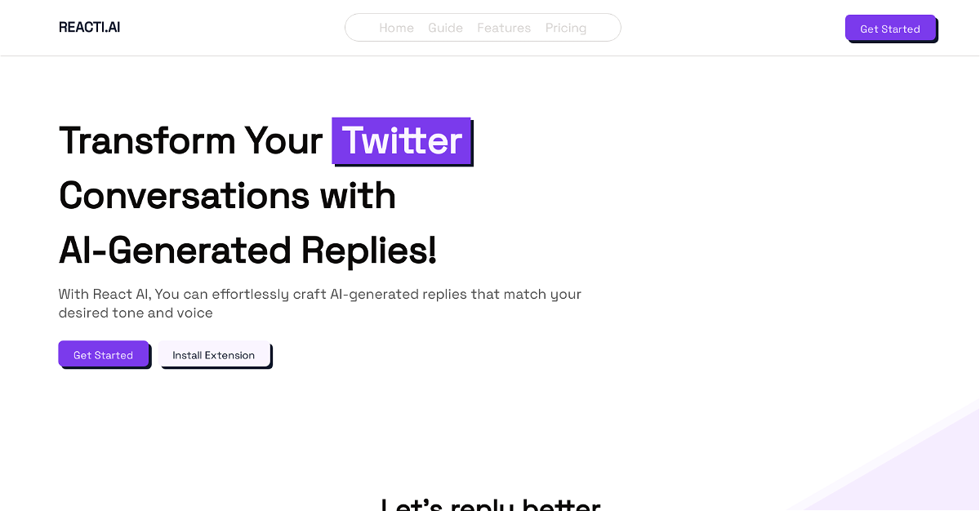This screenshot has width=980, height=511.
Task: Open the Pricing nav item
Action: [566, 28]
